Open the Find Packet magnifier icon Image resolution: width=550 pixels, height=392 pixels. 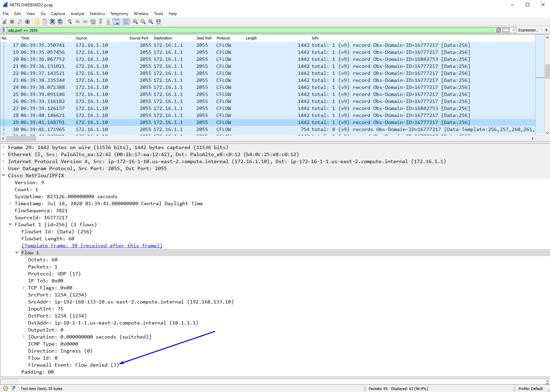pyautogui.click(x=70, y=22)
